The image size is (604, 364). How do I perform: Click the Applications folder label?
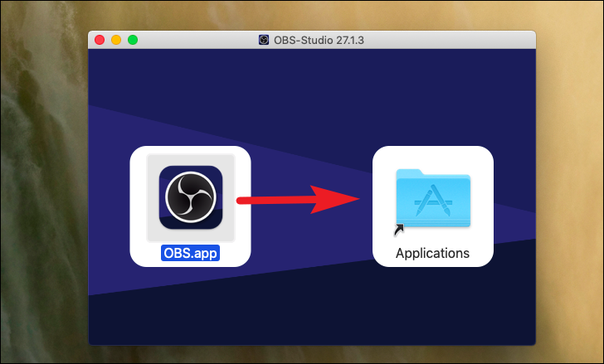coord(432,253)
